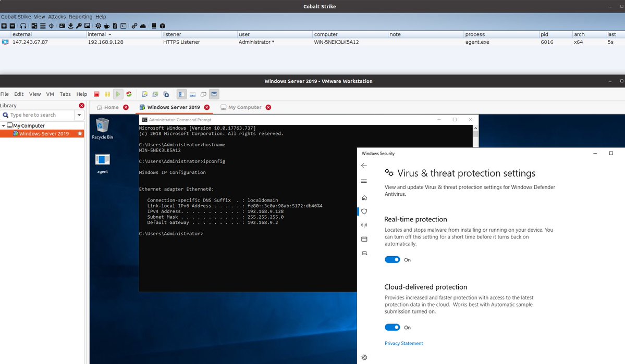This screenshot has height=364, width=625.
Task: Open Cobalt Strike credentials card icon
Action: (x=62, y=26)
